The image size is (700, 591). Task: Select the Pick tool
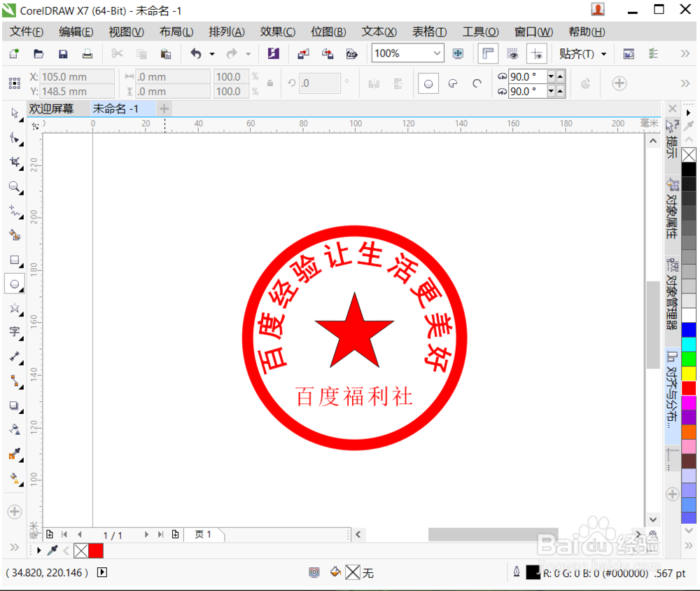click(x=15, y=113)
